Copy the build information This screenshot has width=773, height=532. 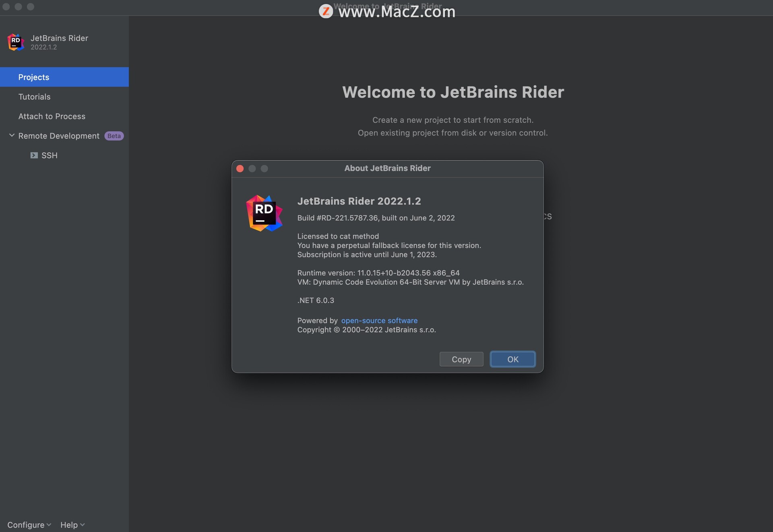(x=461, y=359)
